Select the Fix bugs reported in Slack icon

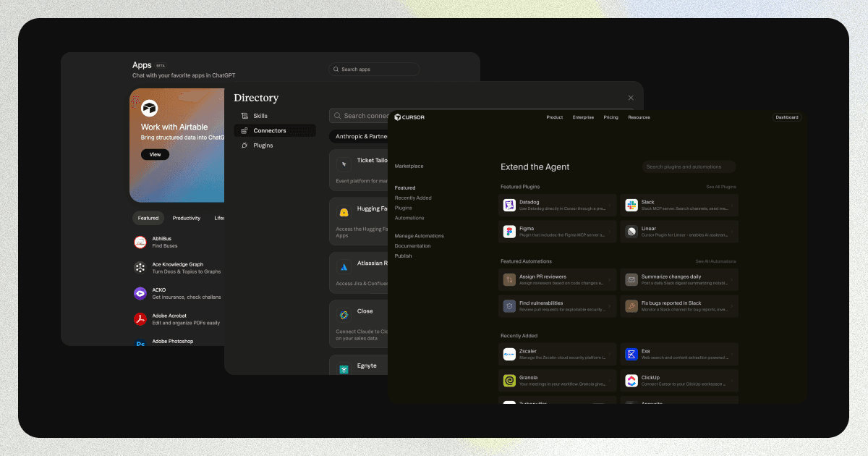click(x=631, y=306)
